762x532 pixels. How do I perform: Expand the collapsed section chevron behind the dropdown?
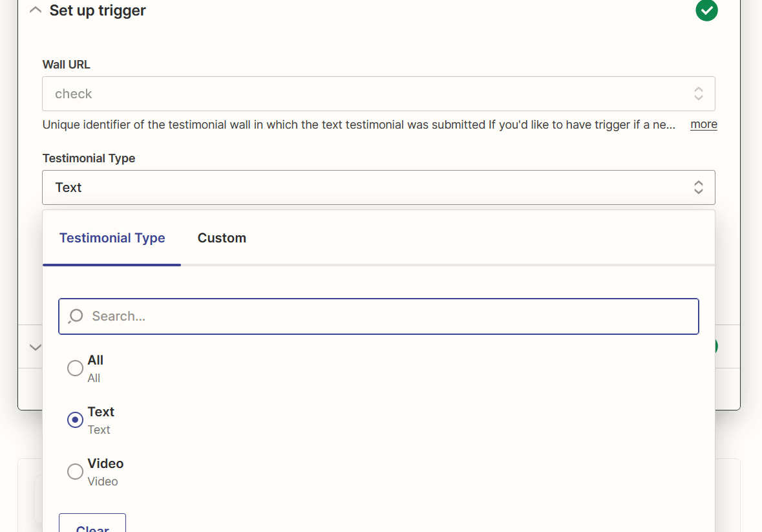pos(35,347)
